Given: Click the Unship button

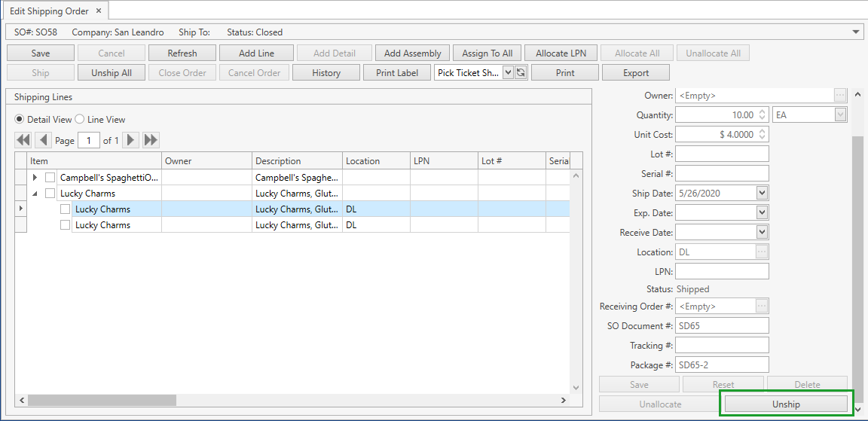Looking at the screenshot, I should pyautogui.click(x=786, y=404).
